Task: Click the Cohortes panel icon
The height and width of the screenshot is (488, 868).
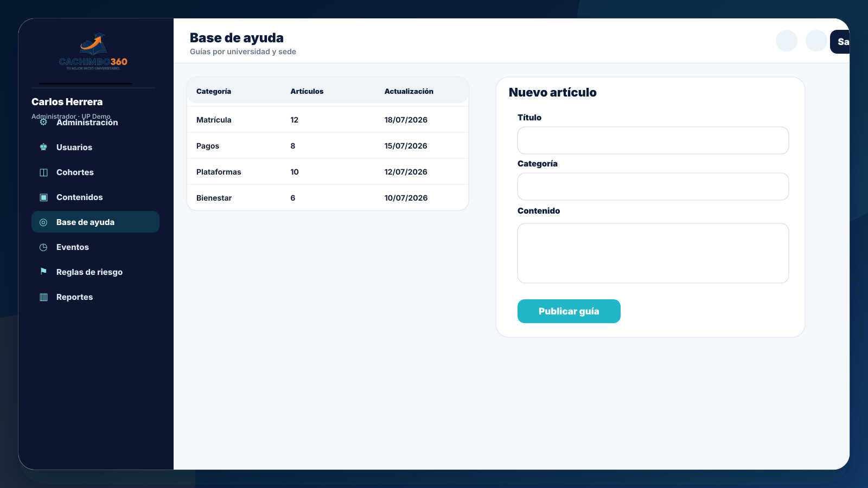Action: pyautogui.click(x=43, y=172)
